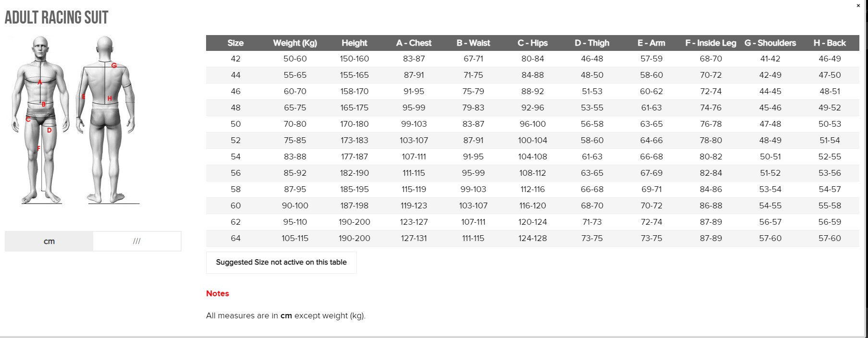Click the Height column header
This screenshot has width=868, height=338.
point(355,43)
